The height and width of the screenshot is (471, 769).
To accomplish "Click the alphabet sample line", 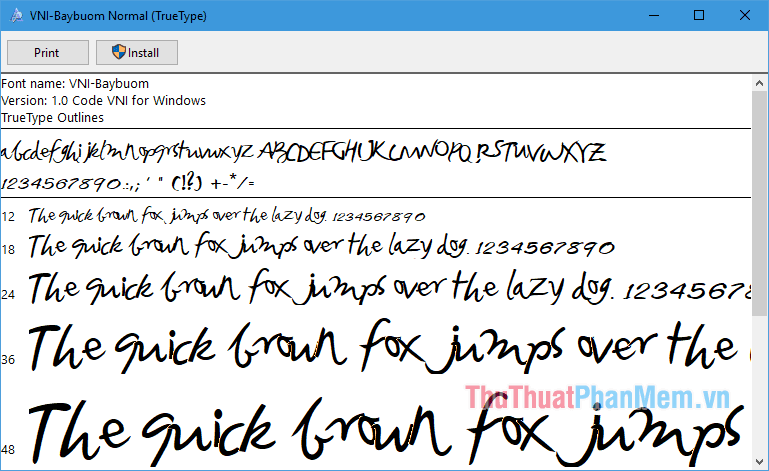I will click(304, 152).
